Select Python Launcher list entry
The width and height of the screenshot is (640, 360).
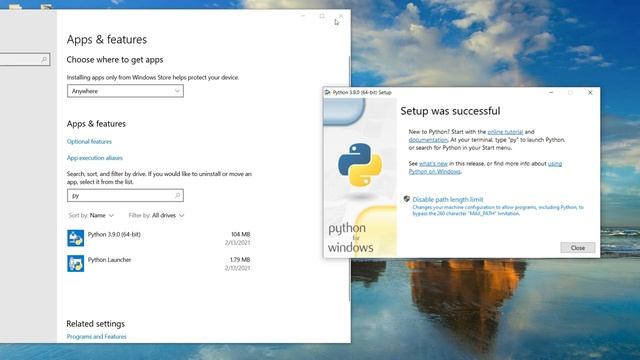click(x=159, y=264)
